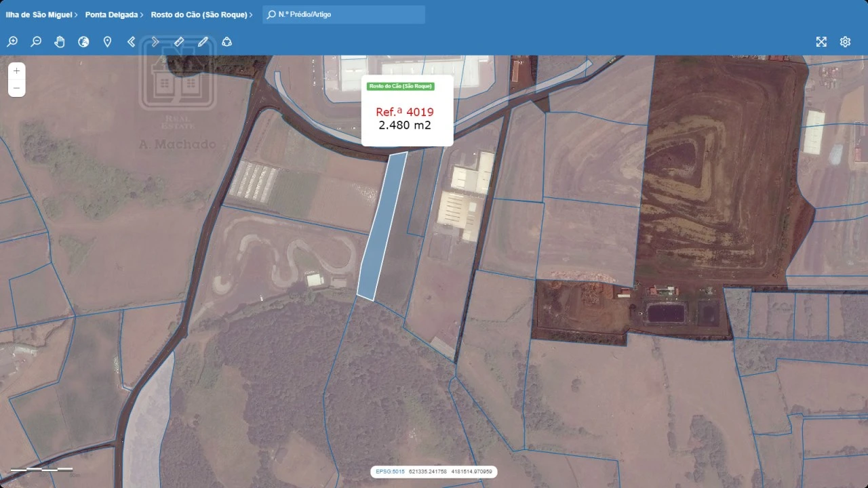Expand the Rosto do Cão (São Roque) breadcrumb
Screen dimensions: 868x488
pyautogui.click(x=201, y=14)
